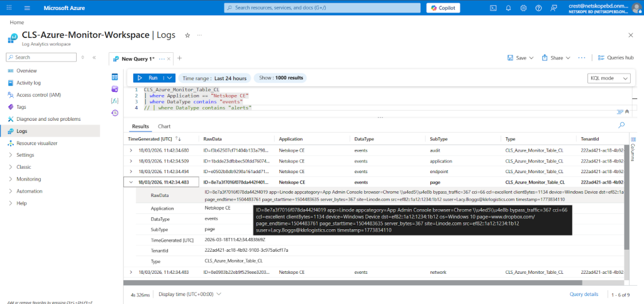Collapse the expanded page SubType row
Image resolution: width=644 pixels, height=304 pixels.
click(131, 182)
